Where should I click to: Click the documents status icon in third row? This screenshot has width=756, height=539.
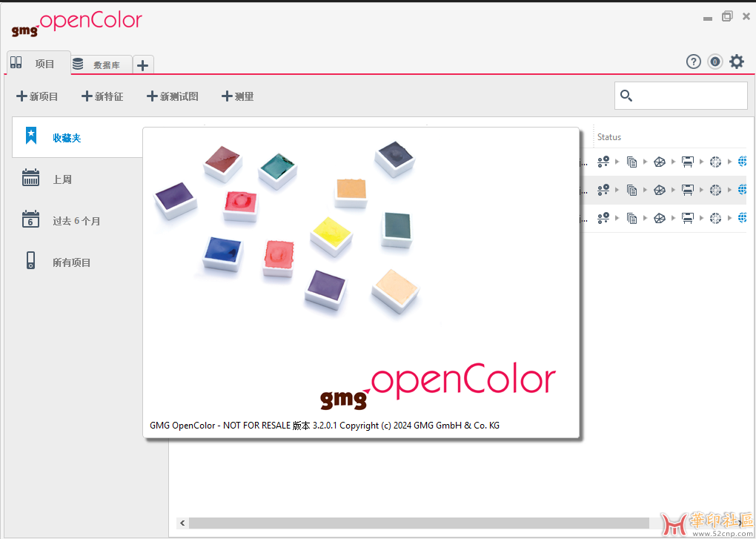(631, 219)
